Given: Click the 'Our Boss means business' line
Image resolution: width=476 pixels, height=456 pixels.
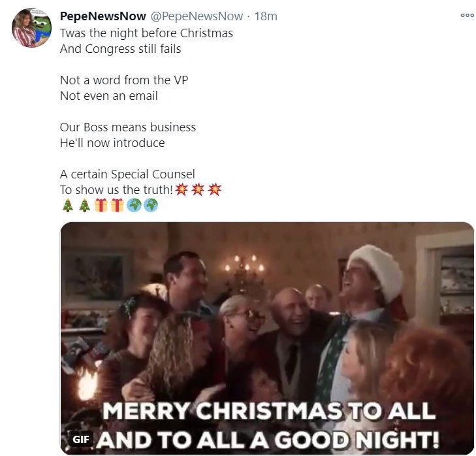Looking at the screenshot, I should click(128, 127).
